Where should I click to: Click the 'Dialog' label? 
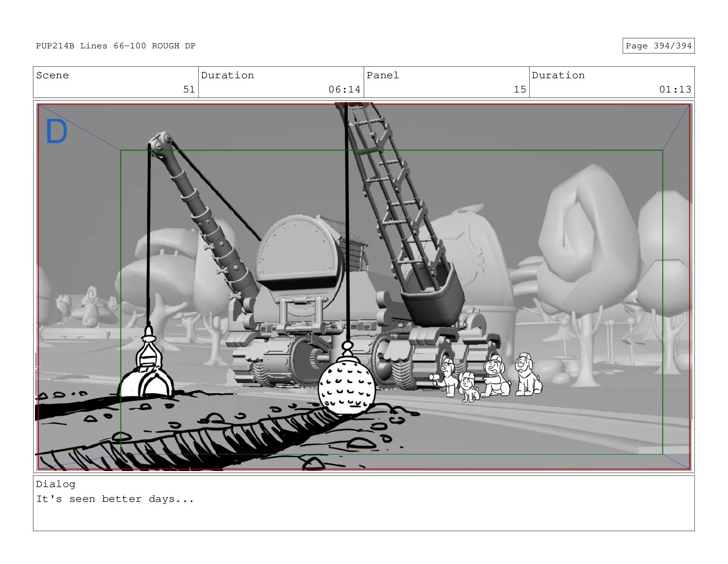[x=56, y=484]
